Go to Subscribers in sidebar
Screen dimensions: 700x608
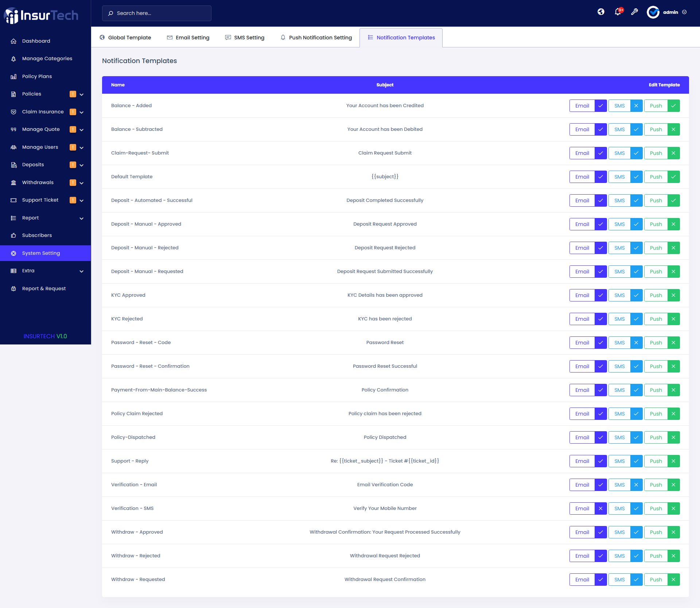[37, 235]
